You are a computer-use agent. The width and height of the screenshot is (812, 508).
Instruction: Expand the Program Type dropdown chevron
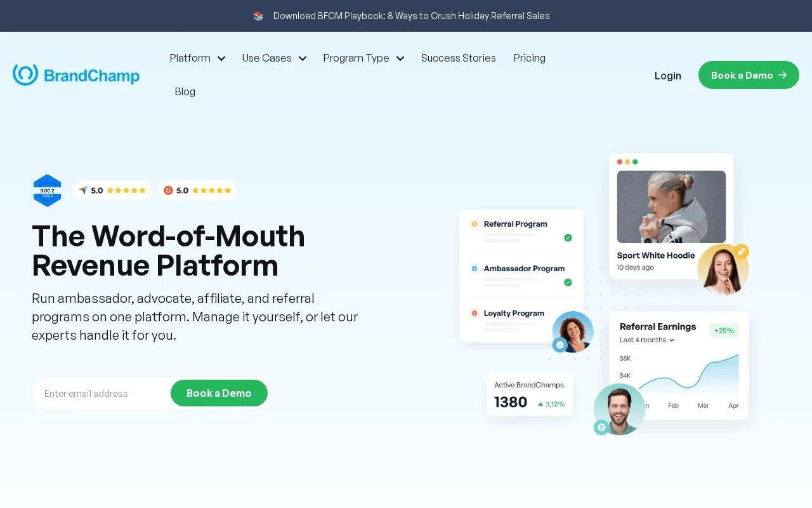point(400,58)
